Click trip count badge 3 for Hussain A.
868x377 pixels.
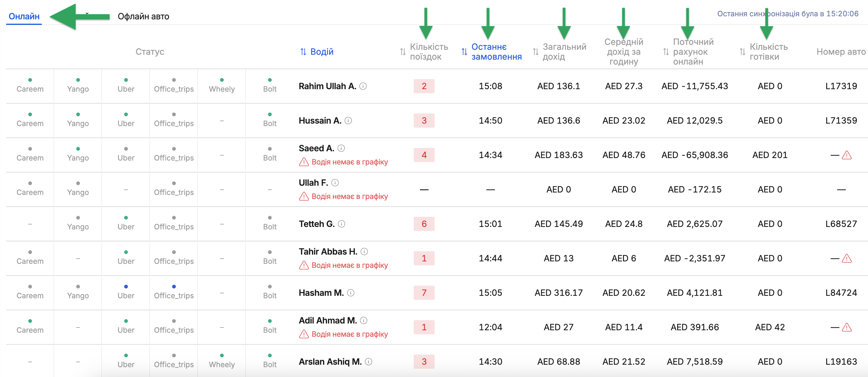pyautogui.click(x=424, y=121)
